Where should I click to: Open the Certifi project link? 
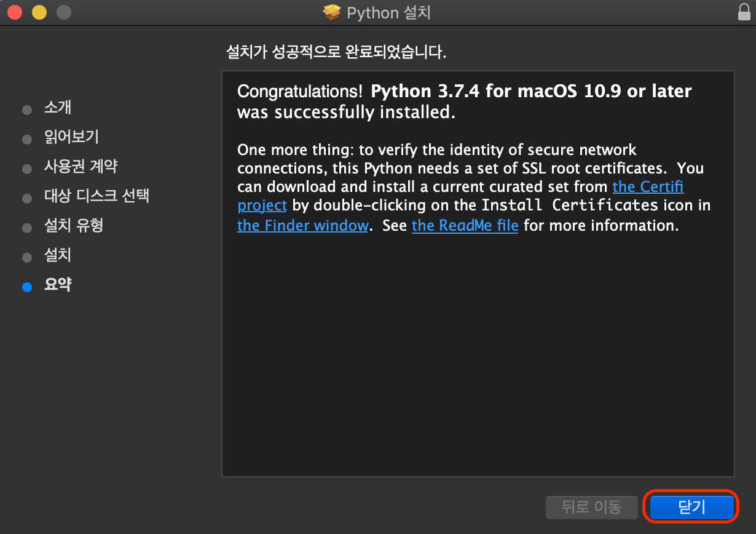tap(648, 186)
